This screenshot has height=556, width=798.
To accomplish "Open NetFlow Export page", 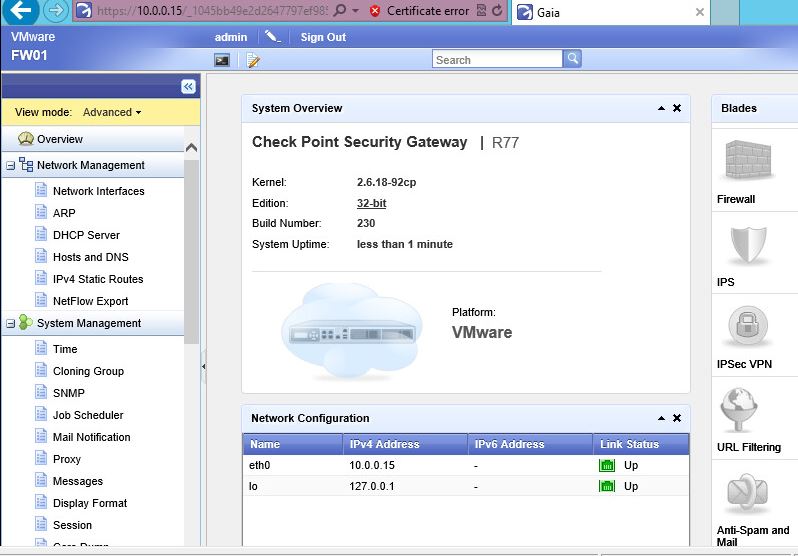I will pos(90,301).
